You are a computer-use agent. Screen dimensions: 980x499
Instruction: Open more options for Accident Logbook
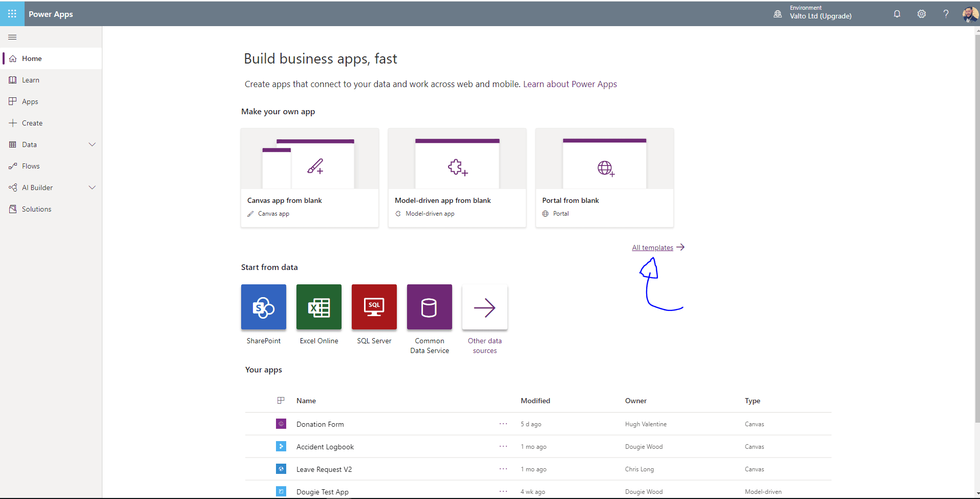click(x=503, y=446)
